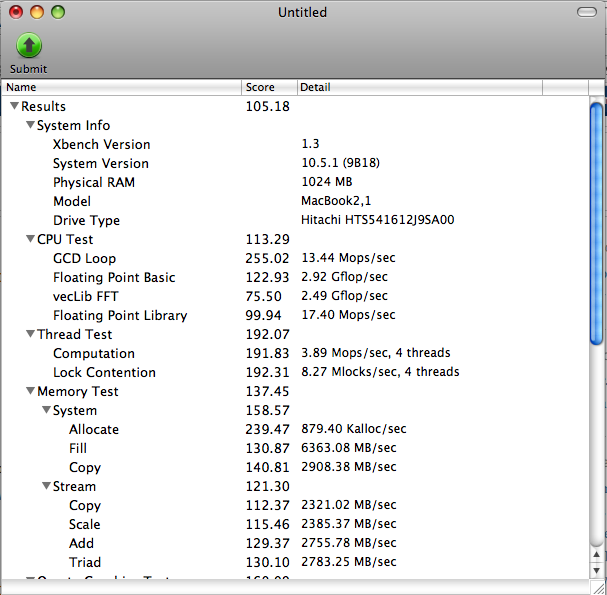Click the window title Untitled
607x595 pixels.
click(302, 12)
